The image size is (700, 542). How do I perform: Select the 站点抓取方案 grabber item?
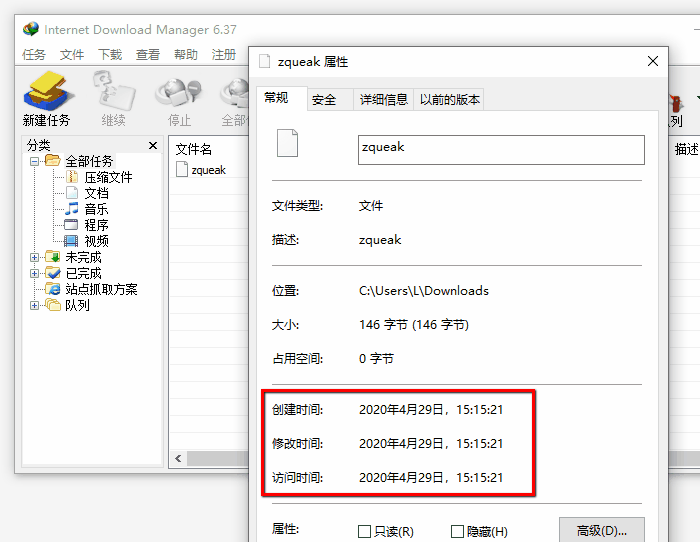click(x=101, y=289)
